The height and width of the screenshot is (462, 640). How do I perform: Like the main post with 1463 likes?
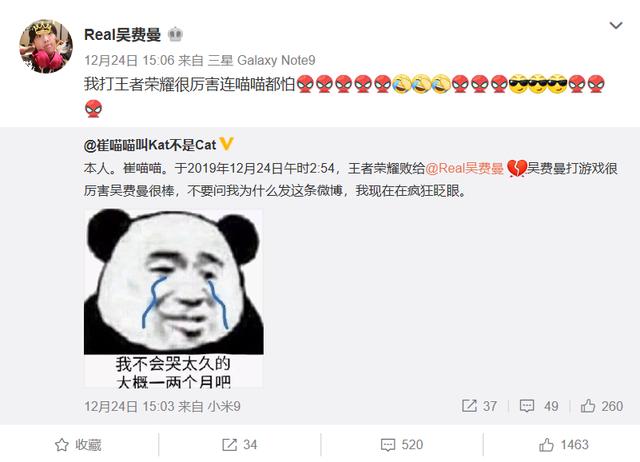(564, 444)
